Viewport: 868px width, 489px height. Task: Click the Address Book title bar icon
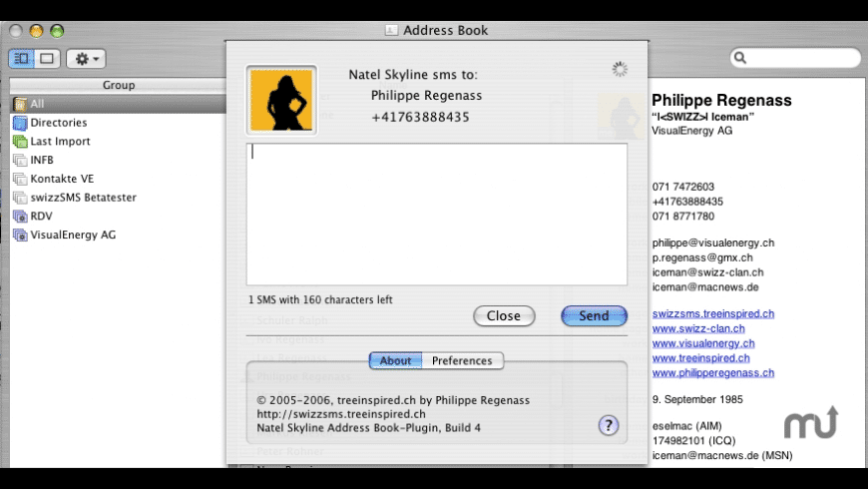click(x=391, y=31)
